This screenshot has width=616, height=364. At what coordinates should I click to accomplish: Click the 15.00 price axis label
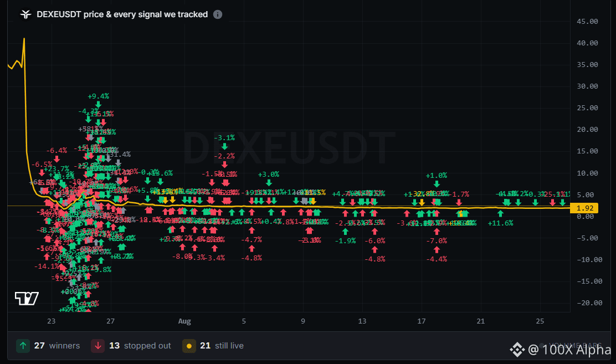587,151
